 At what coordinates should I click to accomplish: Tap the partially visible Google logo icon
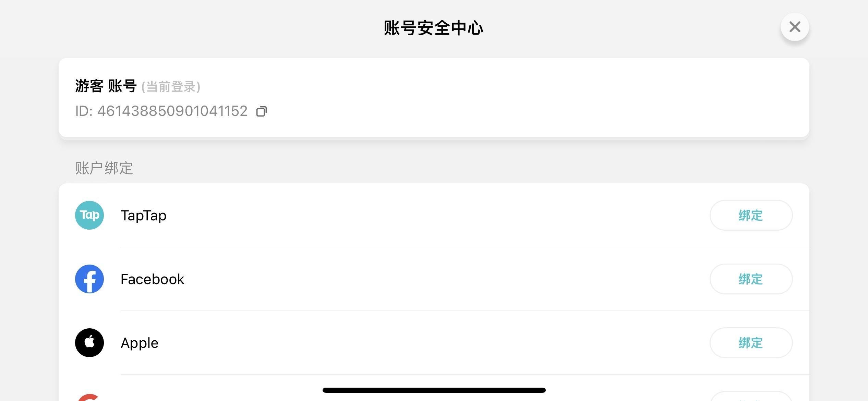[88, 398]
